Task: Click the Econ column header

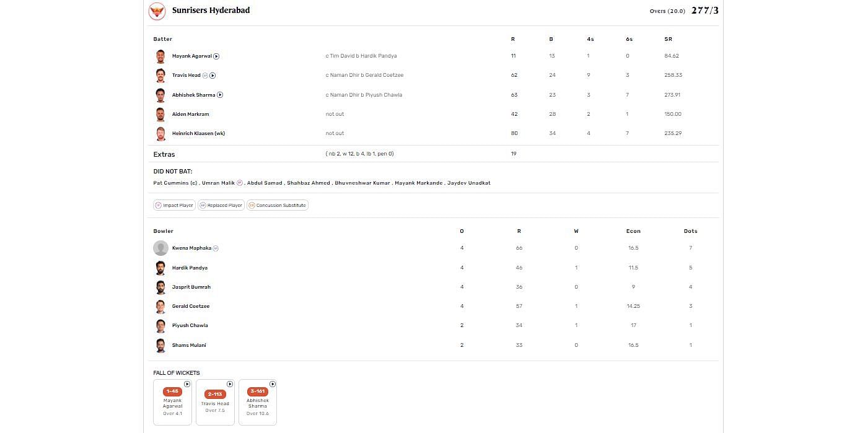Action: [x=633, y=231]
